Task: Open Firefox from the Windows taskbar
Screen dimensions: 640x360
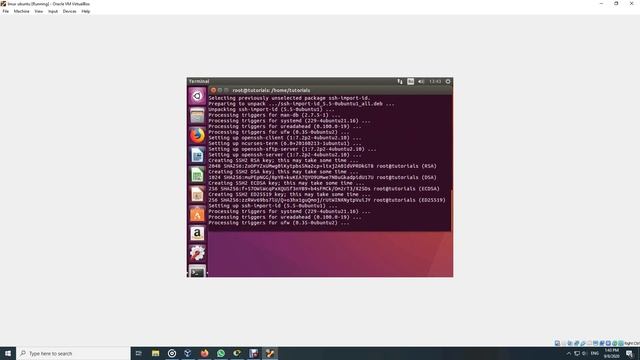Action: click(204, 353)
